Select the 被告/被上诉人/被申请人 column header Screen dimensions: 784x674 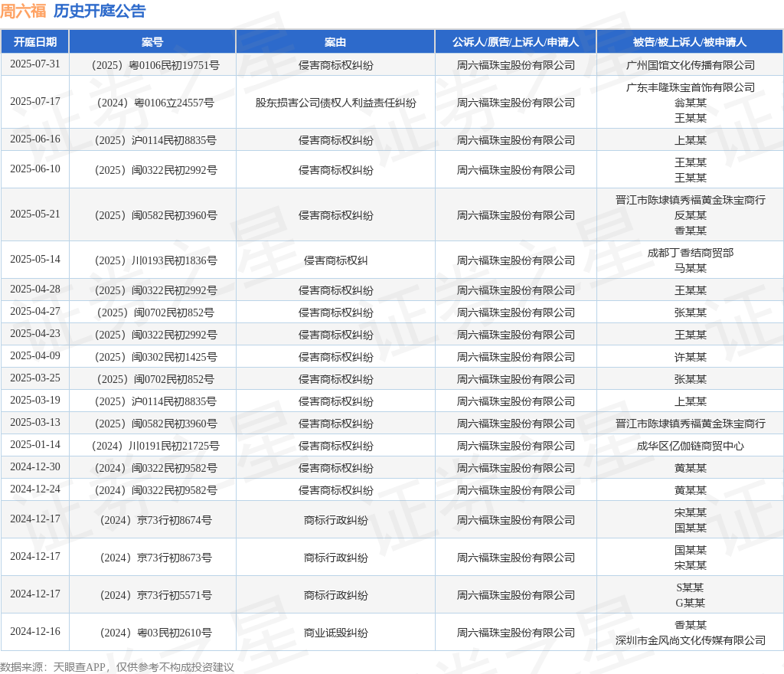[690, 42]
